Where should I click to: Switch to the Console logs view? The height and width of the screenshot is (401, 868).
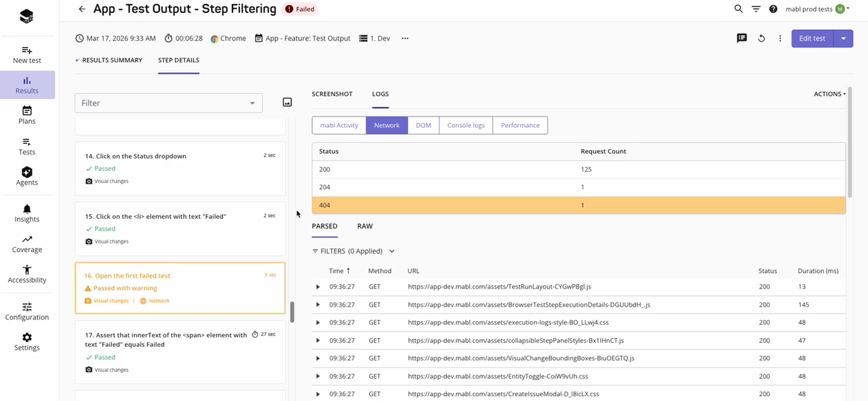pos(466,125)
